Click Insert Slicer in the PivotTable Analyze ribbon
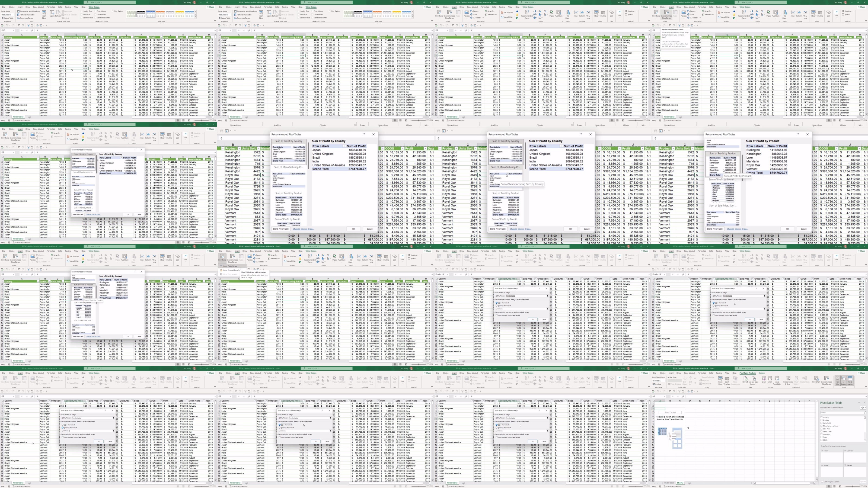The height and width of the screenshot is (488, 868). (720, 381)
